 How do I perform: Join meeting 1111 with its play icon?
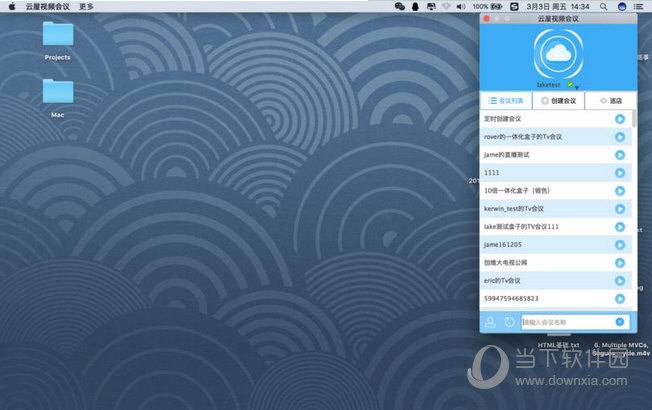point(620,173)
